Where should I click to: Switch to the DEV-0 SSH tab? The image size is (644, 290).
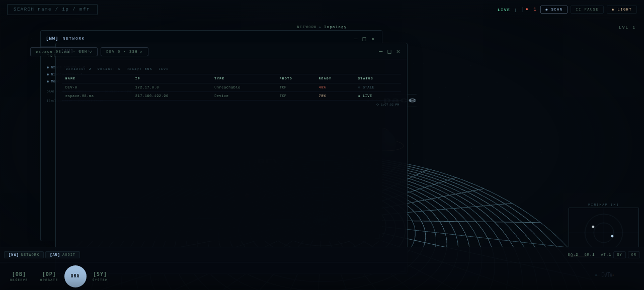tap(124, 52)
